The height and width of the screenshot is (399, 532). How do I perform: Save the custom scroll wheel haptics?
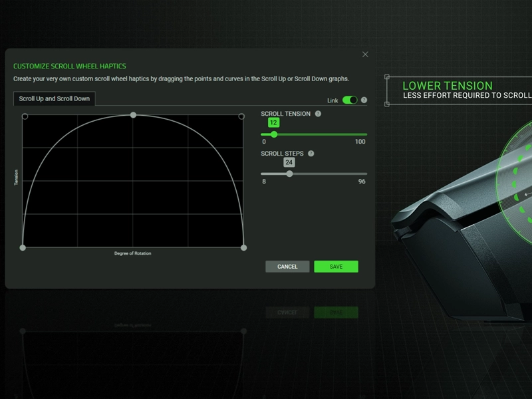click(x=336, y=266)
